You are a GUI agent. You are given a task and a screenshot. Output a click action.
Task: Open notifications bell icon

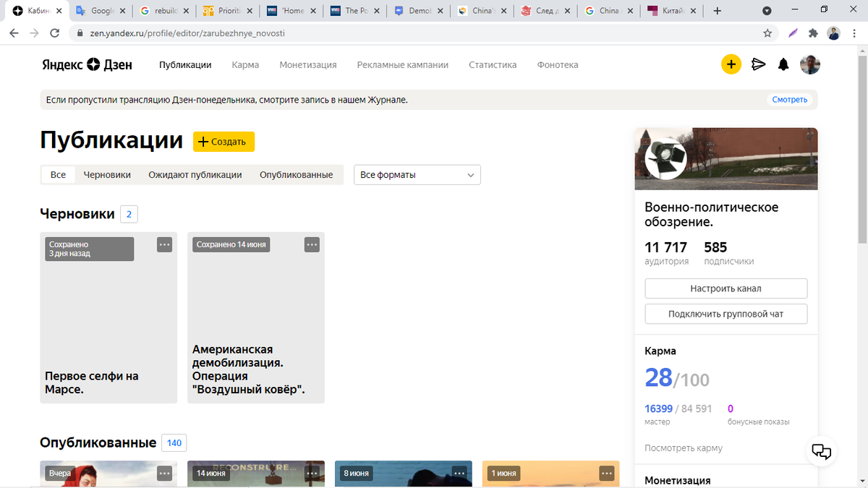[x=783, y=64]
